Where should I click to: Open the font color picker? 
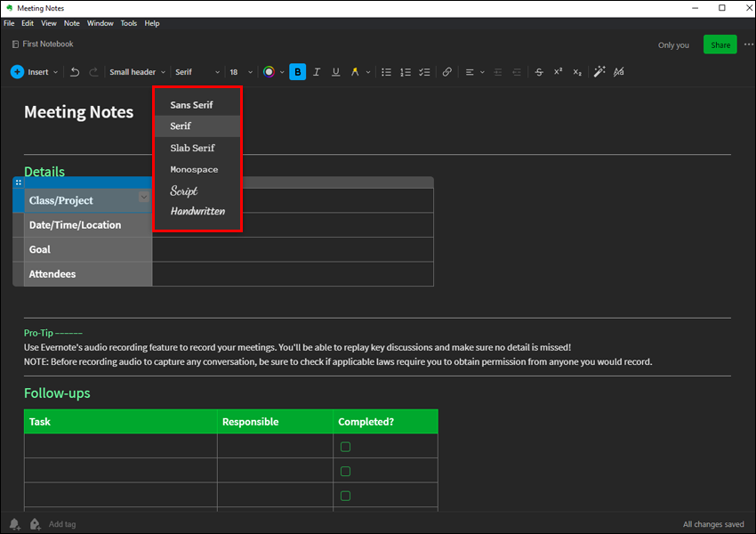[x=269, y=72]
